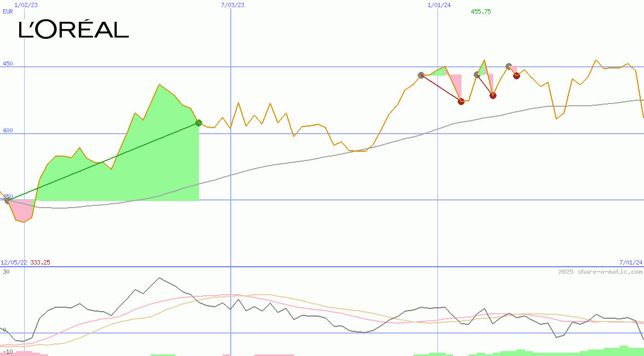Image resolution: width=644 pixels, height=356 pixels.
Task: Click the 7/03/23 date label
Action: [x=232, y=5]
